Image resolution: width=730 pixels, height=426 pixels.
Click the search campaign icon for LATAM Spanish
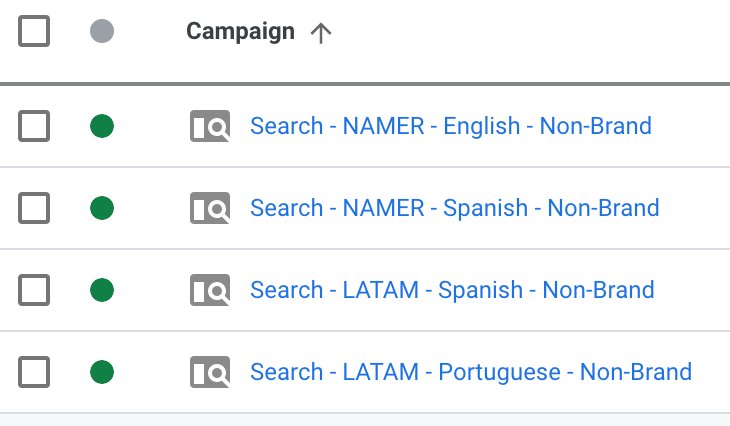(x=210, y=290)
